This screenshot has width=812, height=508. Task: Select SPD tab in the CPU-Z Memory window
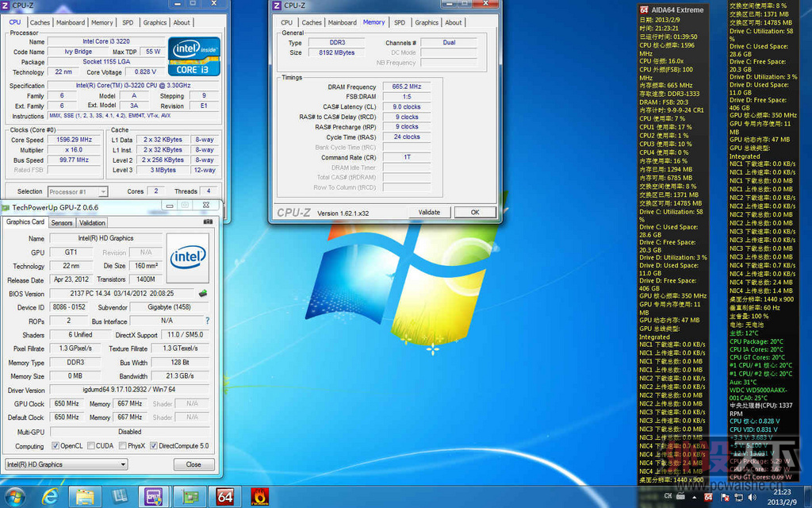(x=400, y=22)
